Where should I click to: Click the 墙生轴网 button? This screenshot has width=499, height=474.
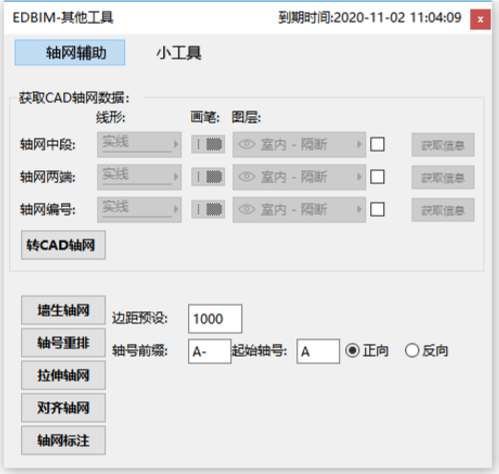coord(63,310)
